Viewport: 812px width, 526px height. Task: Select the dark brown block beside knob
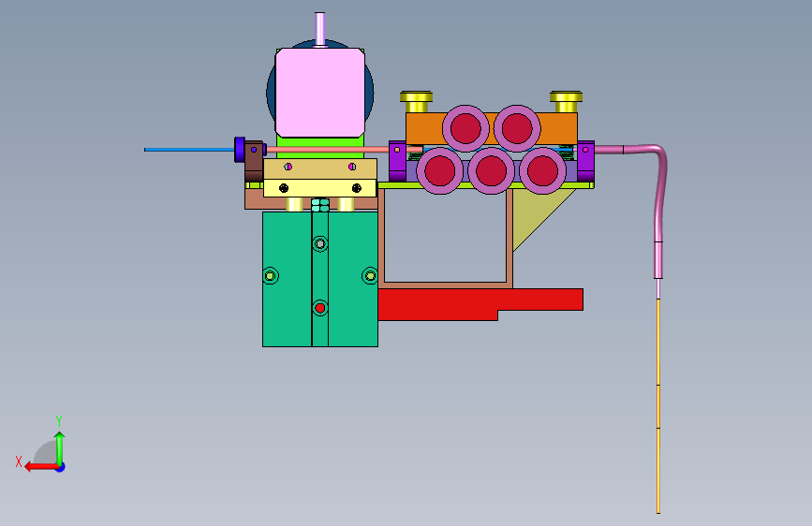pos(253,161)
